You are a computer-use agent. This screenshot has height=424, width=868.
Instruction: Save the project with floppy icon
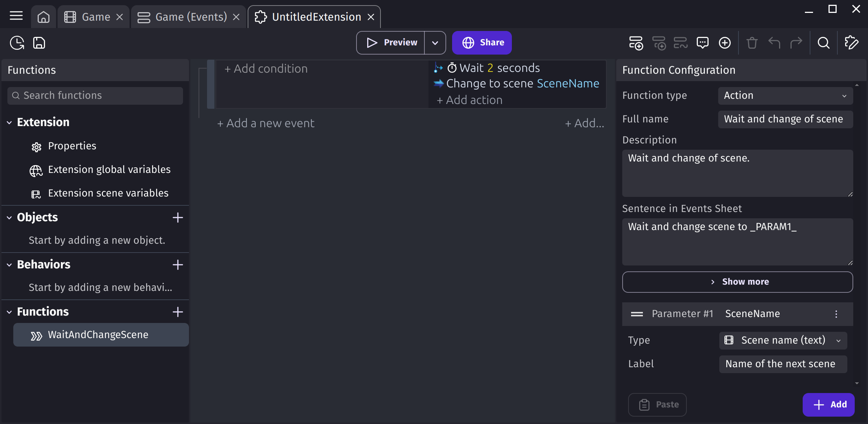[39, 43]
